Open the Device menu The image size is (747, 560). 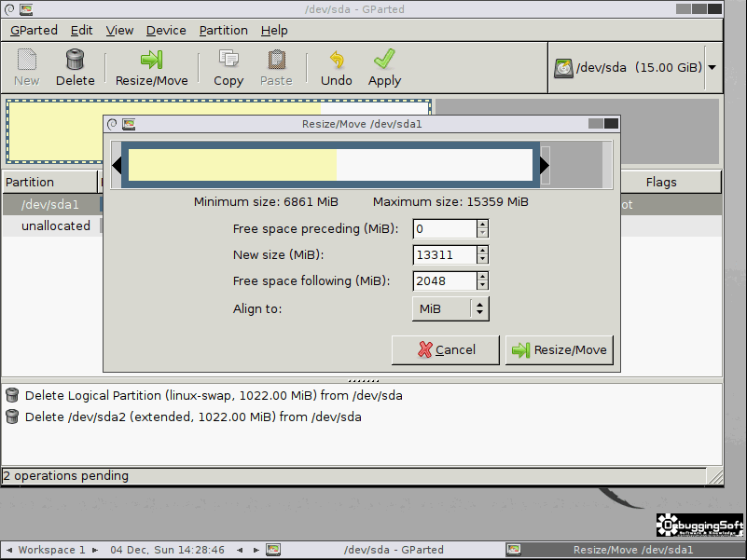(x=166, y=31)
